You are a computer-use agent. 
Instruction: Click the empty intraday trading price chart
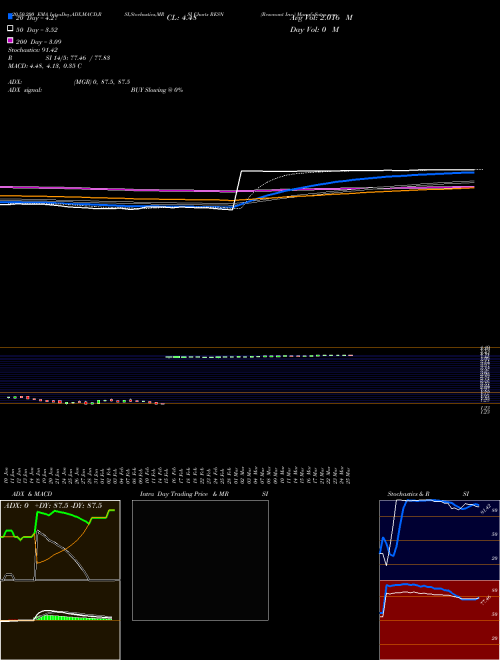(x=200, y=560)
